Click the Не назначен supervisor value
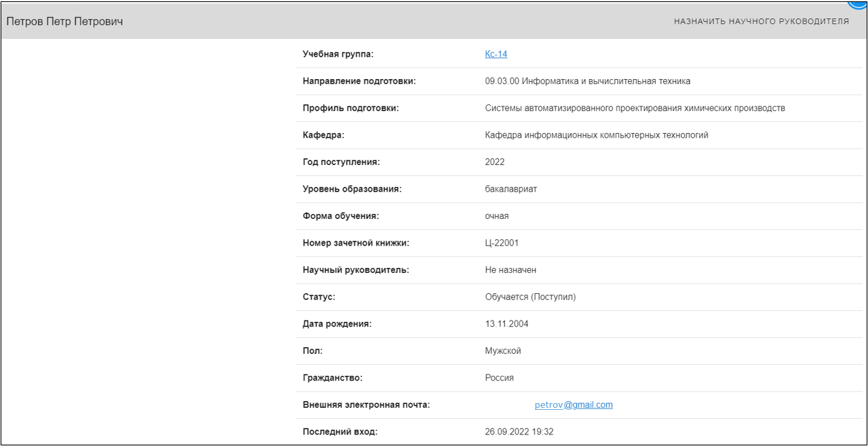Screen dimensions: 868x446 pyautogui.click(x=510, y=270)
